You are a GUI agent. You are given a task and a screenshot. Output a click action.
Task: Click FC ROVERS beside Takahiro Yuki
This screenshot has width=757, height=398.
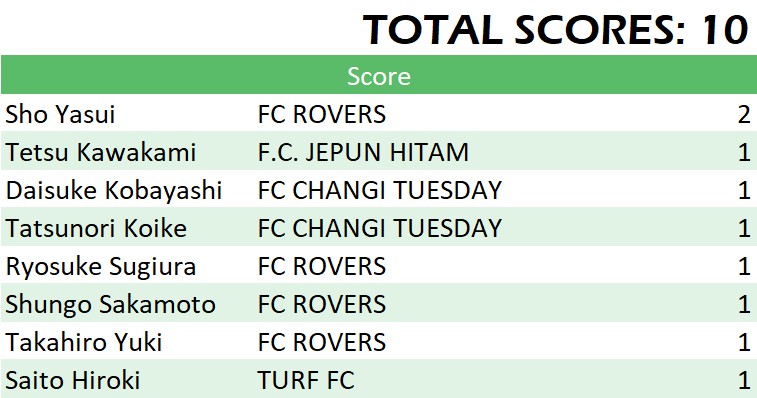point(322,342)
